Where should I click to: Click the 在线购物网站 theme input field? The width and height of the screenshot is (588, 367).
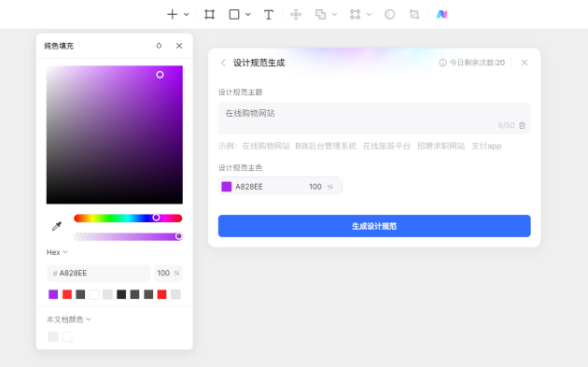click(x=374, y=119)
